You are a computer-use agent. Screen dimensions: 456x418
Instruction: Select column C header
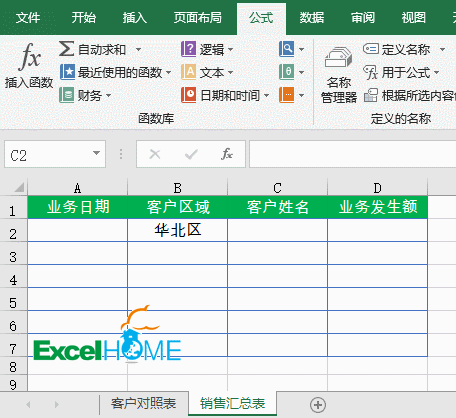[x=278, y=188]
